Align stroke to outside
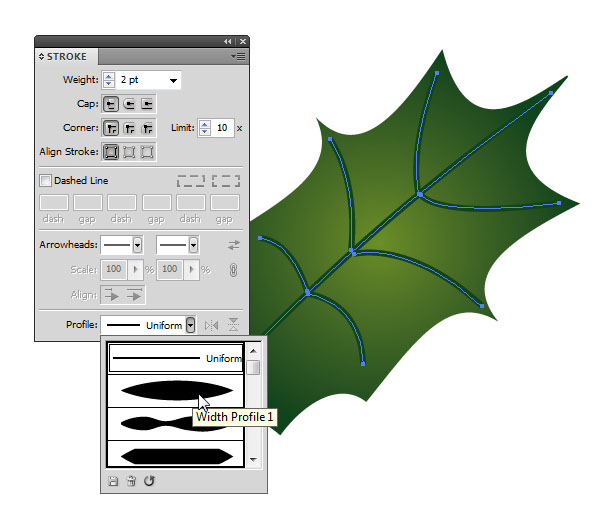The width and height of the screenshot is (600, 521). coord(147,152)
